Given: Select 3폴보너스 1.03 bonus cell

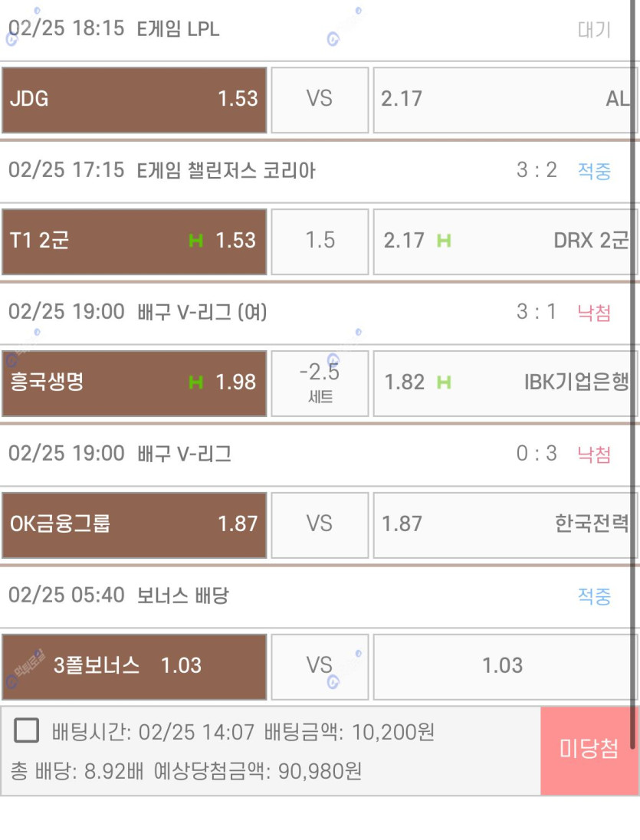Looking at the screenshot, I should tap(134, 667).
